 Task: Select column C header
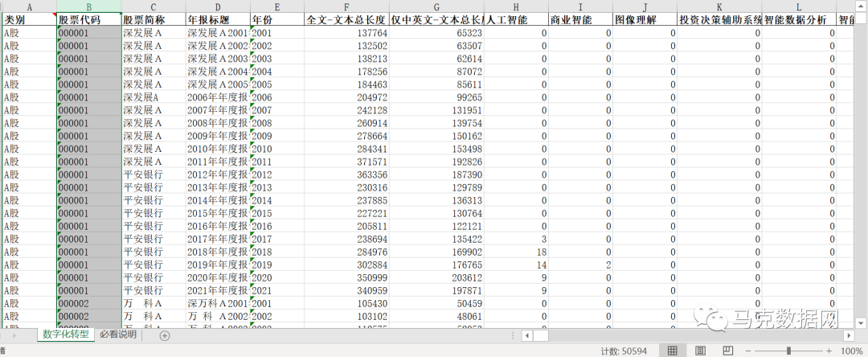coord(154,6)
